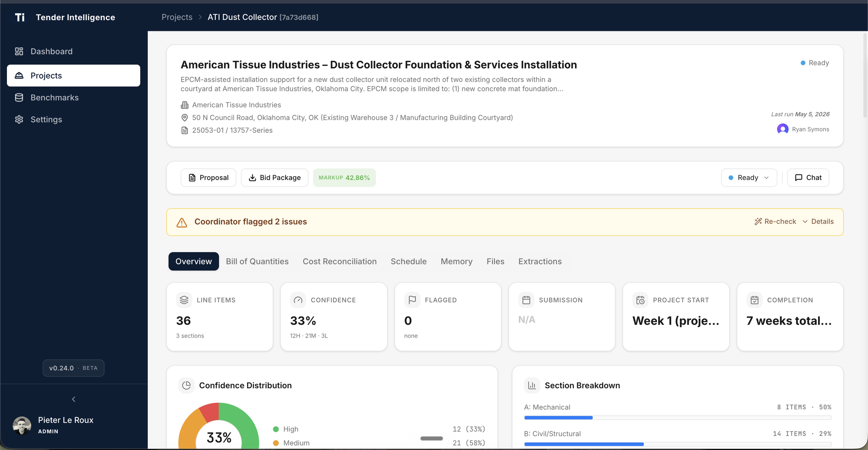868x450 pixels.
Task: Click the green High legend dot
Action: tap(276, 429)
